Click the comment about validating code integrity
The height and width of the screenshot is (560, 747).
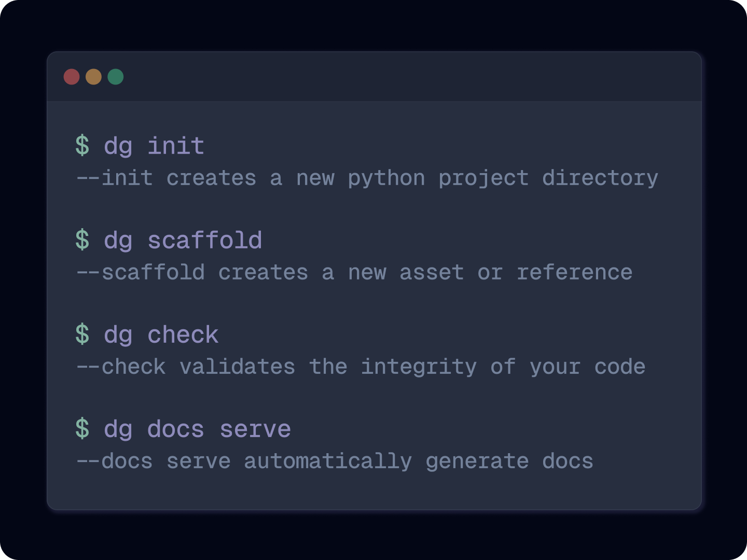click(x=361, y=367)
